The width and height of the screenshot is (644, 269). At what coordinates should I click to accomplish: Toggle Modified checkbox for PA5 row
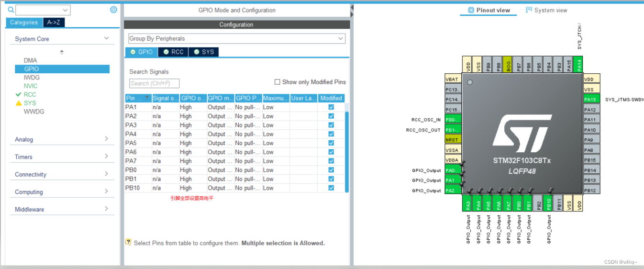tap(331, 143)
